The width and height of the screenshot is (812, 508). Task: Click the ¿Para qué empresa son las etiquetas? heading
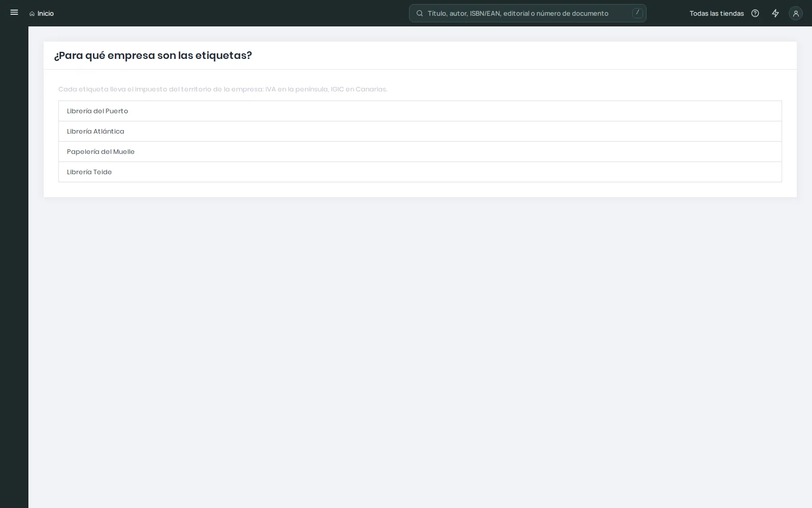tap(153, 55)
